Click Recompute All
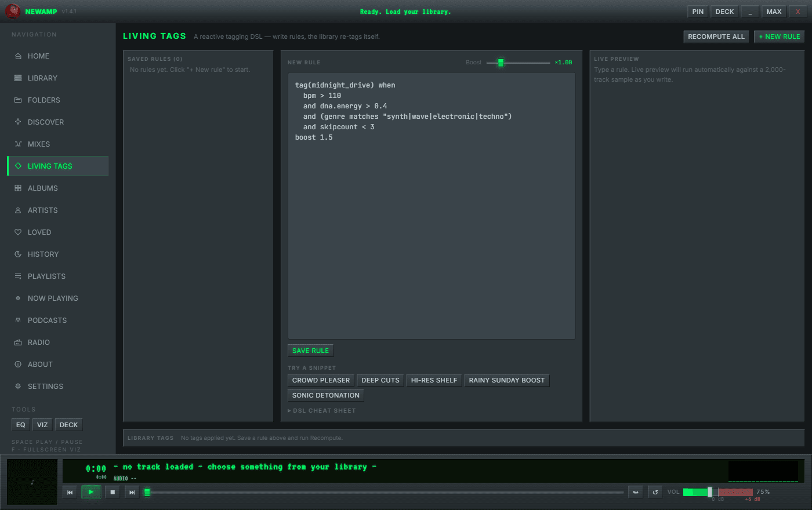 coord(716,37)
